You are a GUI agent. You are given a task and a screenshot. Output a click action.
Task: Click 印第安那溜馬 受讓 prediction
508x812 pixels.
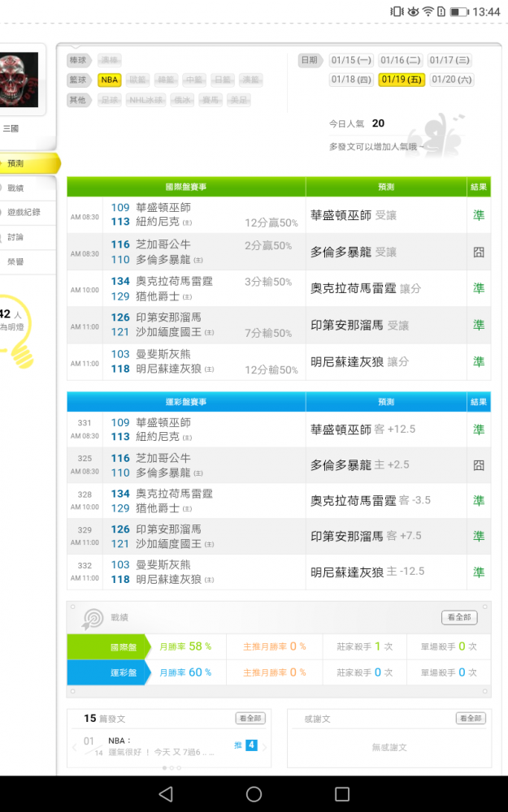pyautogui.click(x=360, y=326)
